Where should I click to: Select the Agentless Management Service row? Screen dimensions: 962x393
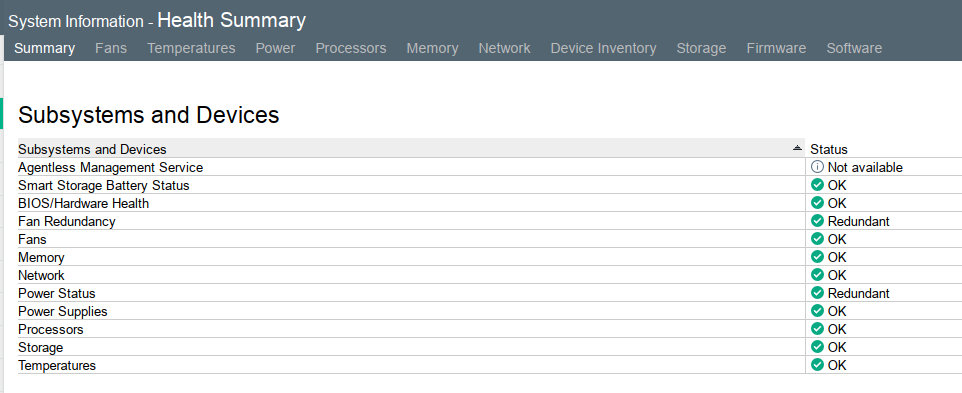pyautogui.click(x=490, y=167)
